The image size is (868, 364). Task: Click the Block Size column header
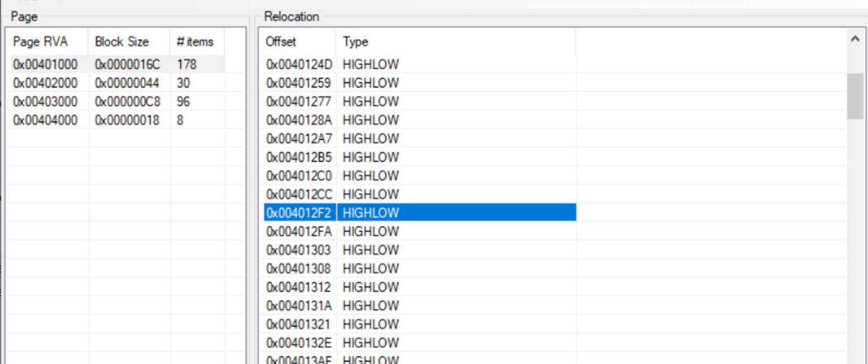[x=121, y=42]
